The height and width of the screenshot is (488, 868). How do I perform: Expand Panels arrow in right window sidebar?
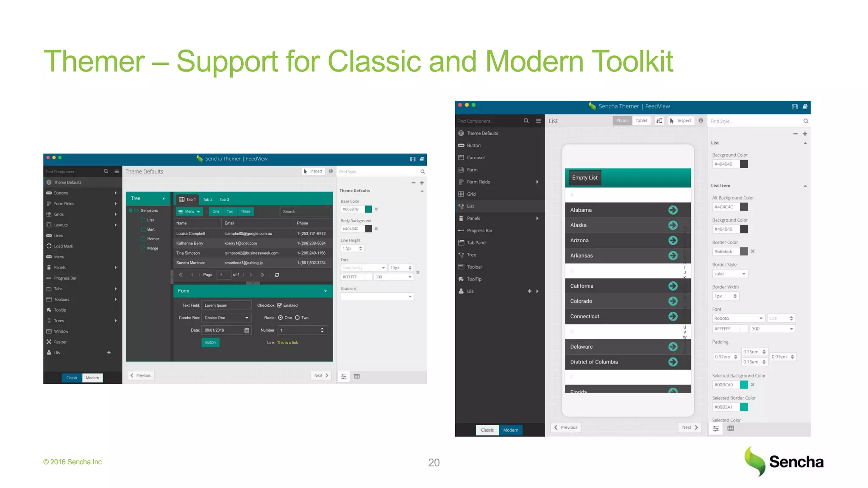[x=537, y=219]
